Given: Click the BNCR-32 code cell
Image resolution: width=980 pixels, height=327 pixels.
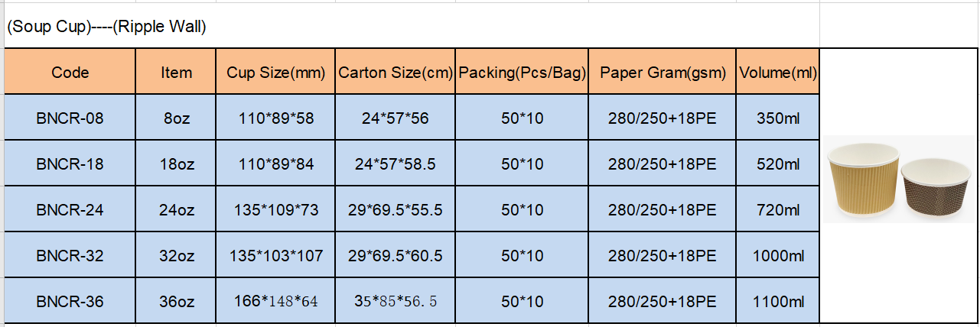Looking at the screenshot, I should click(x=70, y=255).
